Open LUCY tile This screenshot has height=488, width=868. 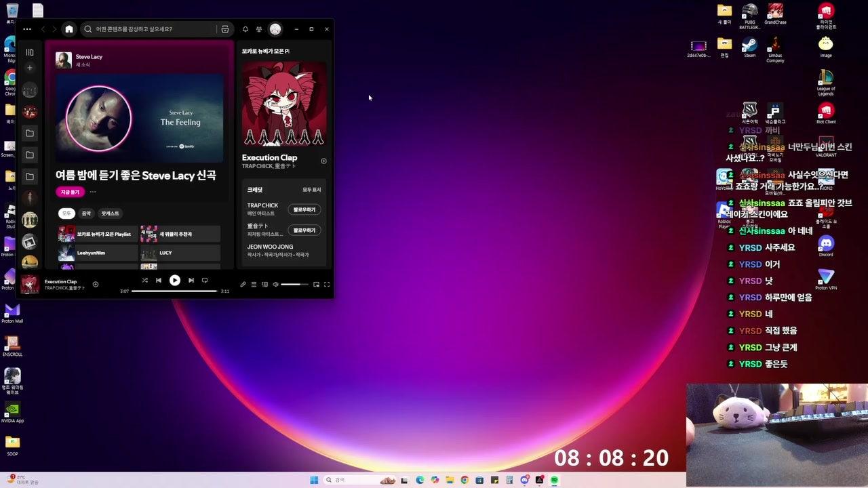180,253
